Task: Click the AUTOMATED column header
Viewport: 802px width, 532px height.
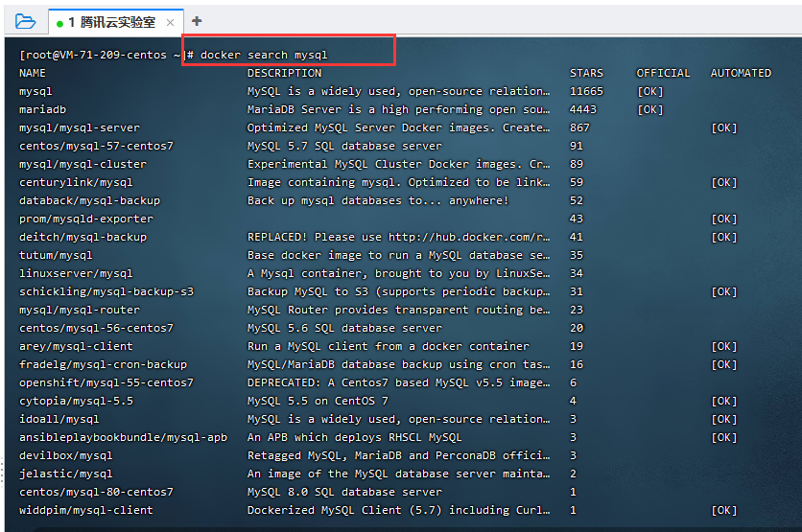Action: click(741, 73)
